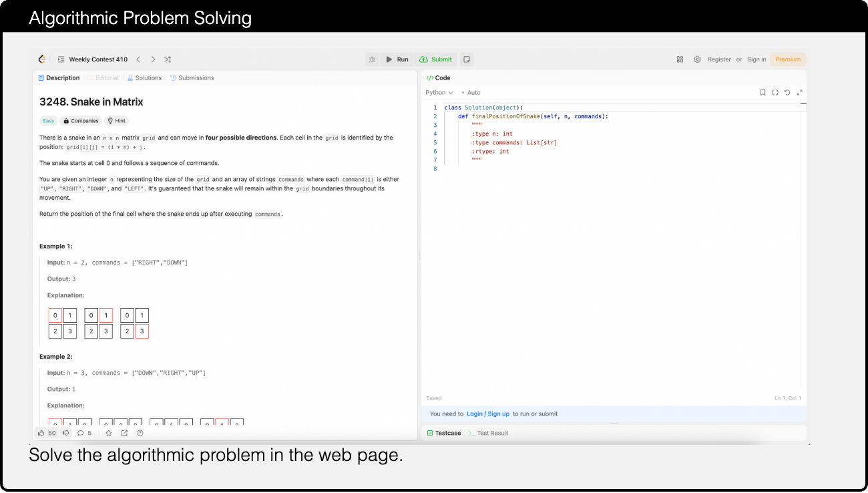Pick a random problem with shuffle icon
868x493 pixels.
tap(168, 59)
